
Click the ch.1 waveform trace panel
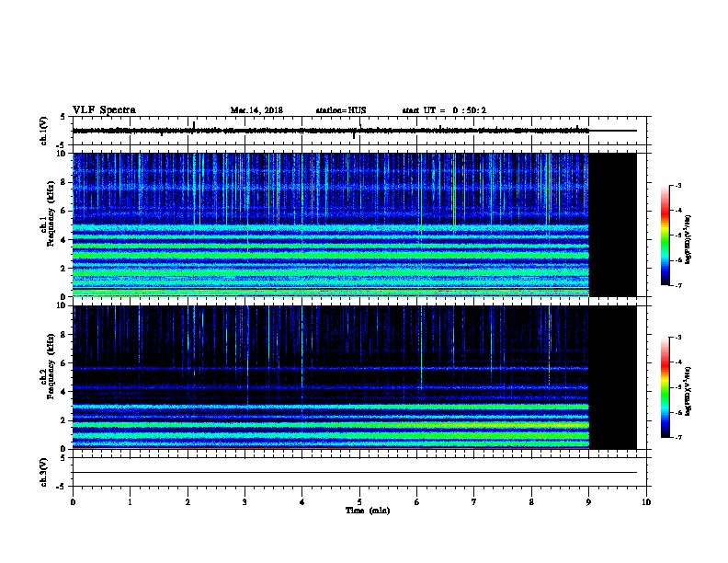[x=359, y=131]
